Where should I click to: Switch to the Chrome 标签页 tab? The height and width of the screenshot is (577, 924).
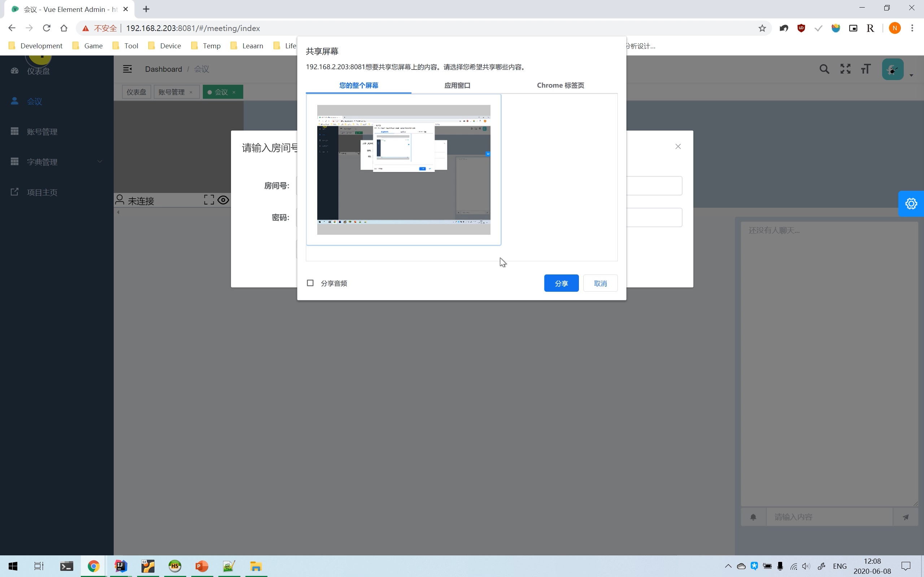pos(560,85)
